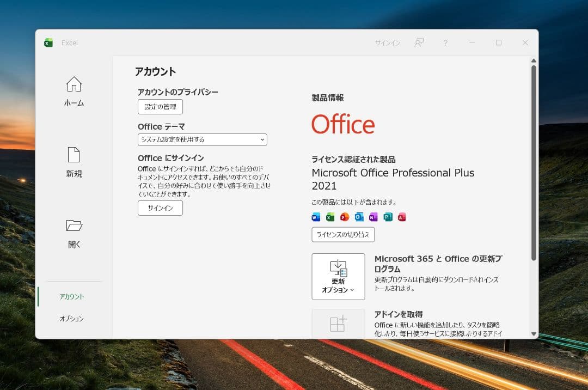Click the 設定の管理 privacy button
This screenshot has height=390, width=588.
(x=160, y=107)
